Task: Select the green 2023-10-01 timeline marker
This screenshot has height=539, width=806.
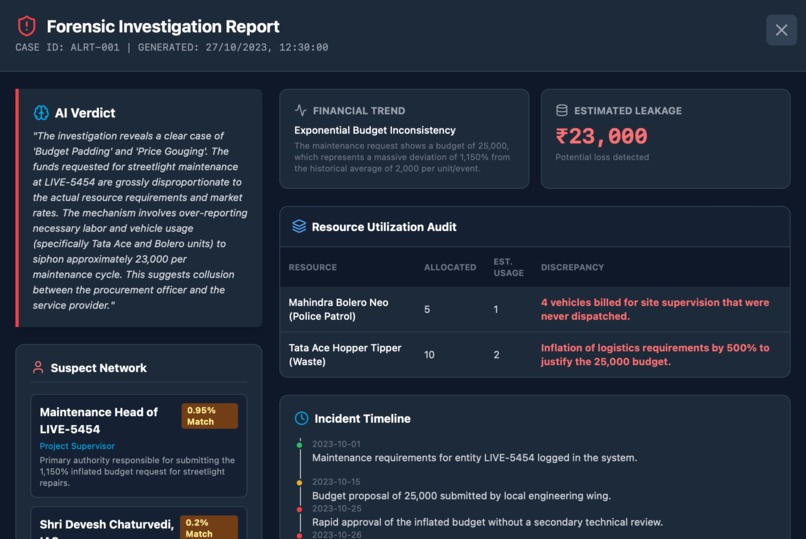Action: [300, 445]
